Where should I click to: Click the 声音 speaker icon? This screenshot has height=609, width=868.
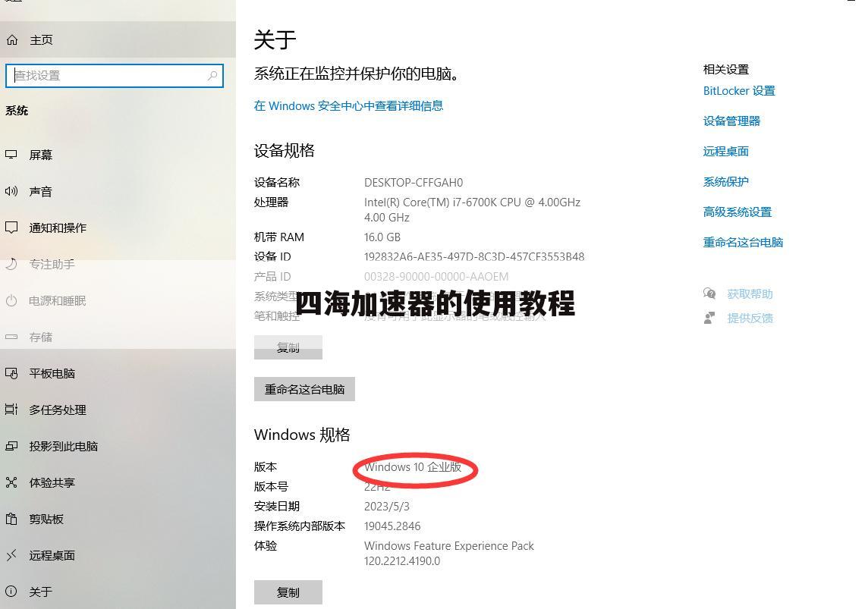point(11,191)
